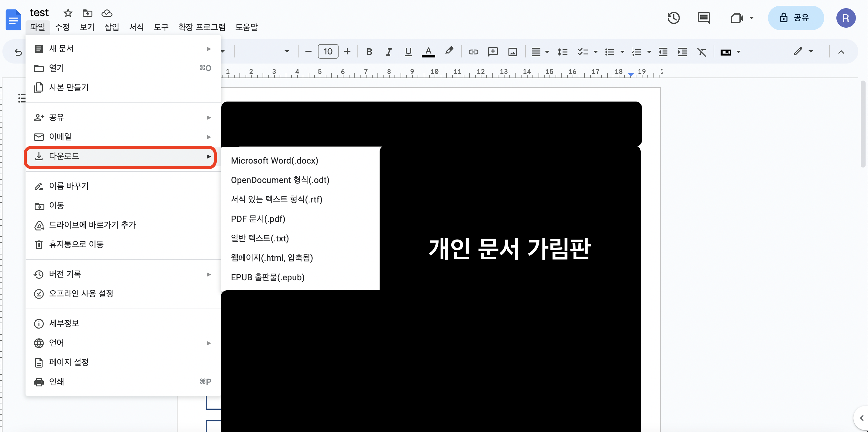Open the comments history icon
868x432 pixels.
704,18
